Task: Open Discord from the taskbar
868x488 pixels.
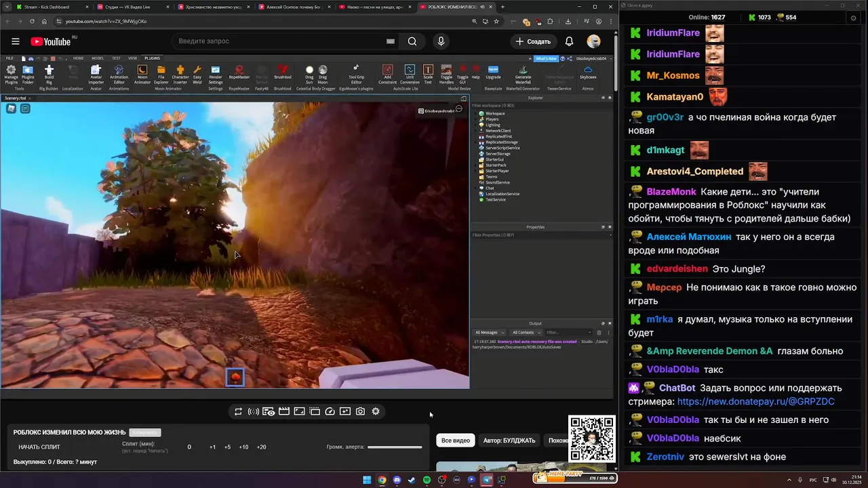Action: 397,480
